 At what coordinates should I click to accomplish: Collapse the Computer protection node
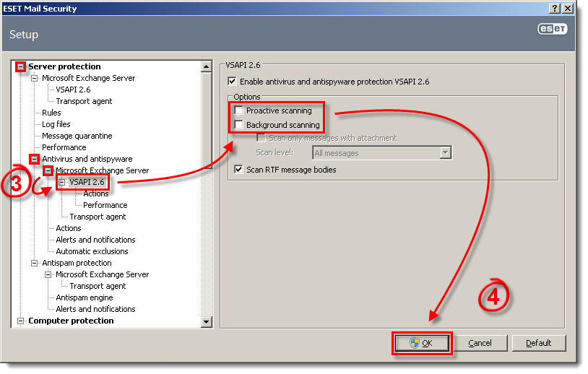21,321
